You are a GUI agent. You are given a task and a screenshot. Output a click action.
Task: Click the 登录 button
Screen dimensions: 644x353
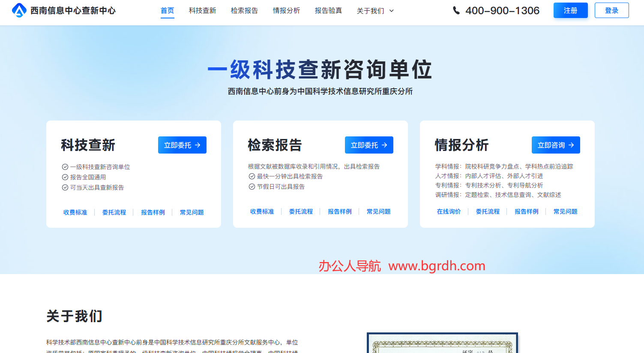click(611, 10)
